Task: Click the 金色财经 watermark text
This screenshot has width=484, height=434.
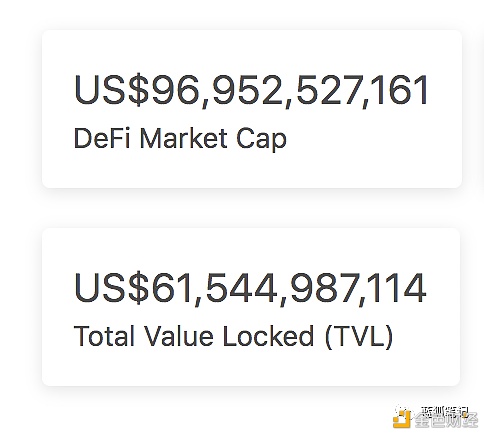Action: pyautogui.click(x=447, y=421)
